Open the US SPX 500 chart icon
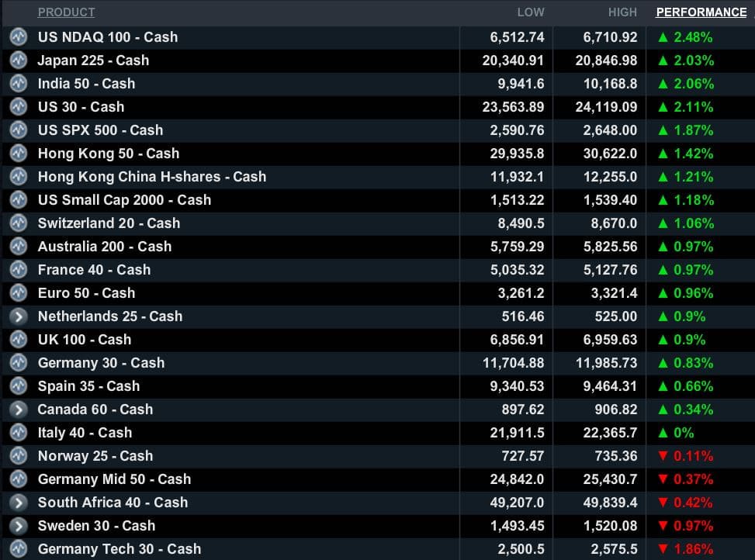The width and height of the screenshot is (755, 560). [19, 130]
